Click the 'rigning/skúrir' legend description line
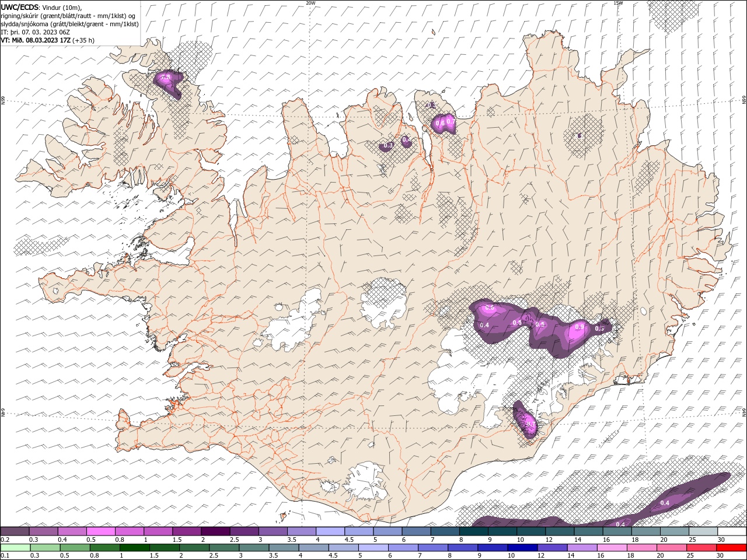This screenshot has height=560, width=747. pos(68,16)
